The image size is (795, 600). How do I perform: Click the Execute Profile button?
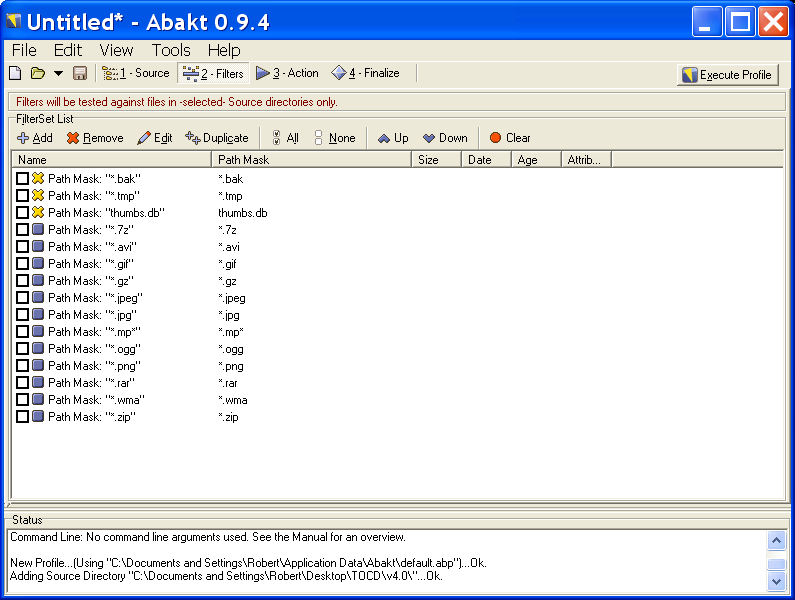728,75
